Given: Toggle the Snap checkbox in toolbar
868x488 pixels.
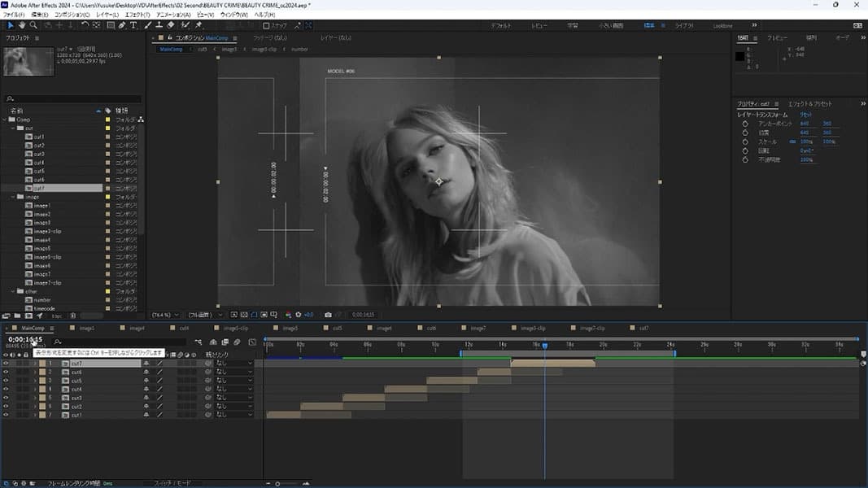Looking at the screenshot, I should pos(267,26).
